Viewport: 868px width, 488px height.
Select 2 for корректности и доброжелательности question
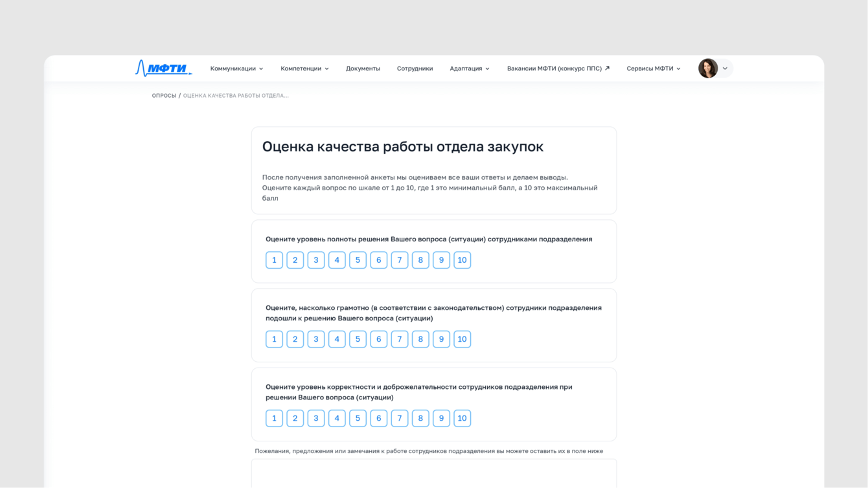pyautogui.click(x=295, y=418)
